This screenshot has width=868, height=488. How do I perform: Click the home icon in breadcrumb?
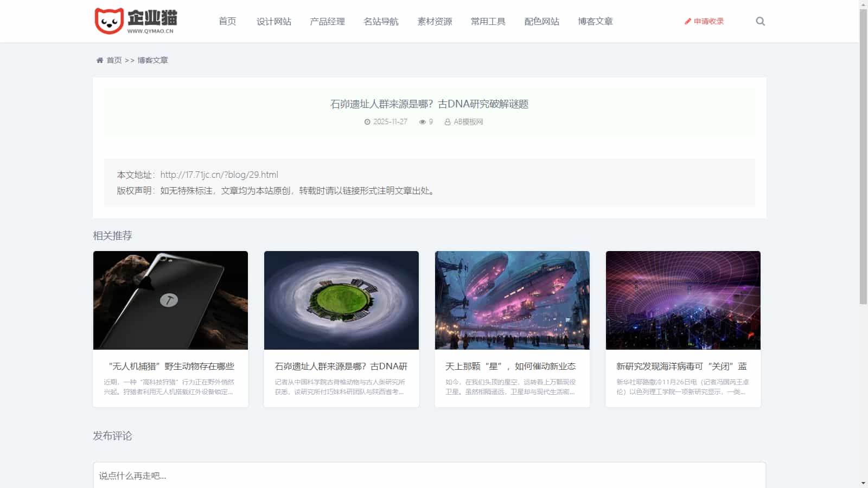pos(100,60)
